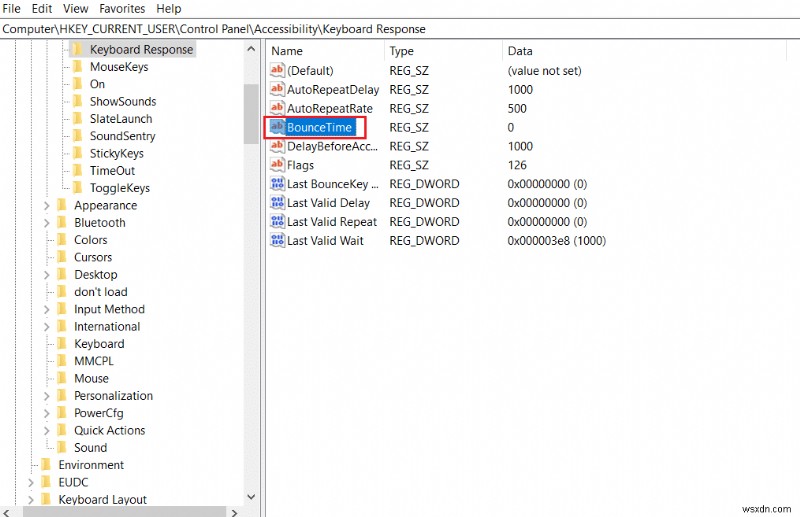Click tree pane horizontal scroll right arrow
Viewport: 800px width, 517px height.
(234, 512)
